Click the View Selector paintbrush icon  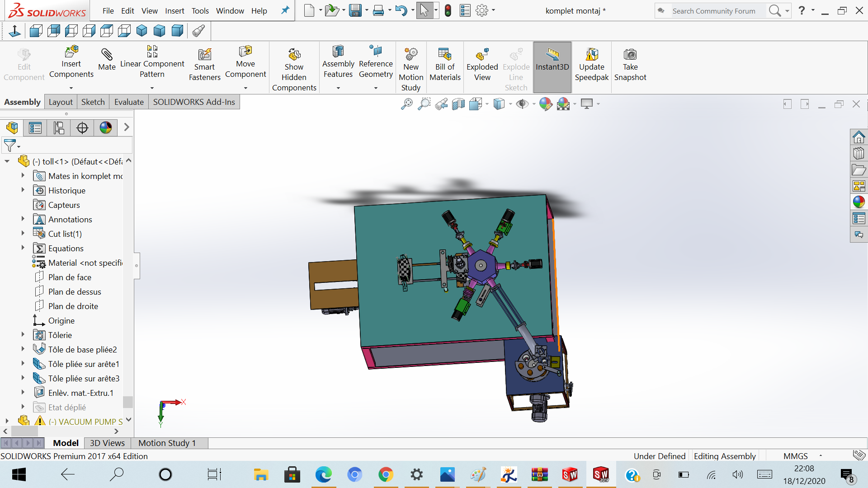click(198, 31)
